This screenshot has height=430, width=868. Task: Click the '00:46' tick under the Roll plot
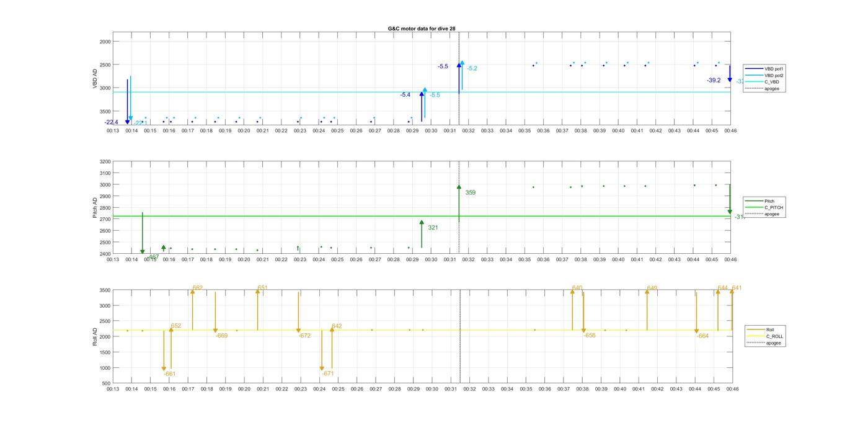pos(732,389)
